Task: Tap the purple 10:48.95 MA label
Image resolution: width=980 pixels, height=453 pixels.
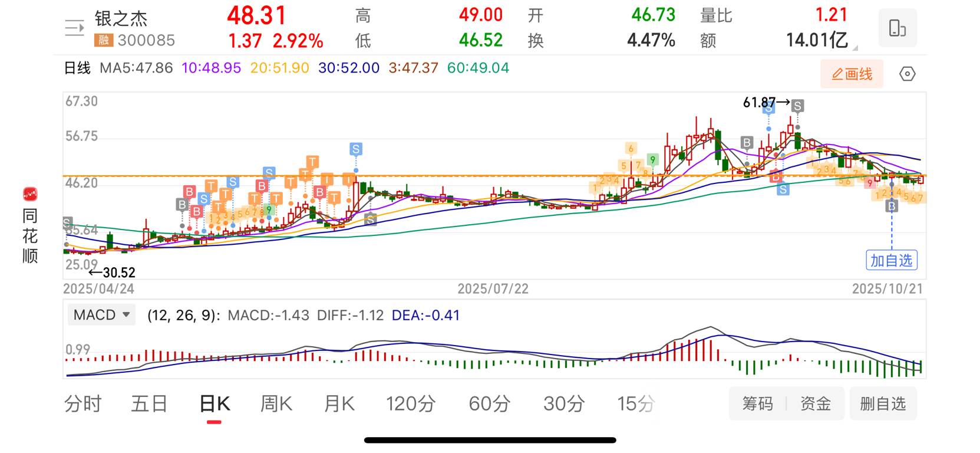Action: pos(212,68)
